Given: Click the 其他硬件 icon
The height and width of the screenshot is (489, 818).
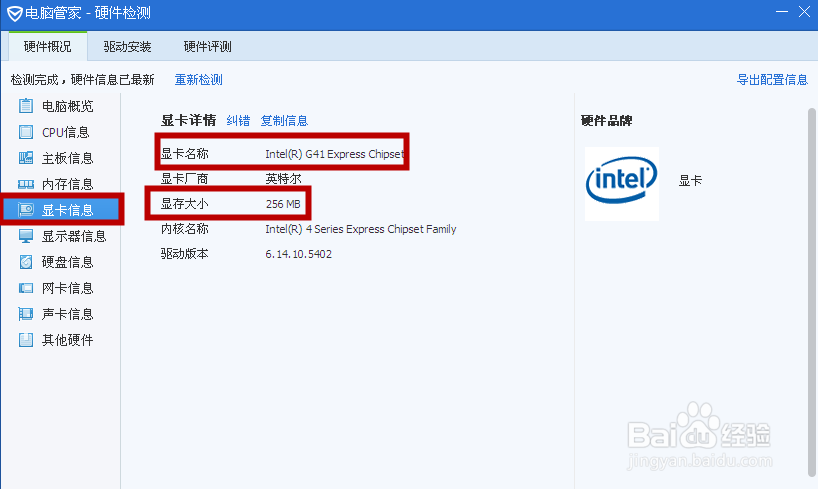Looking at the screenshot, I should tap(26, 340).
